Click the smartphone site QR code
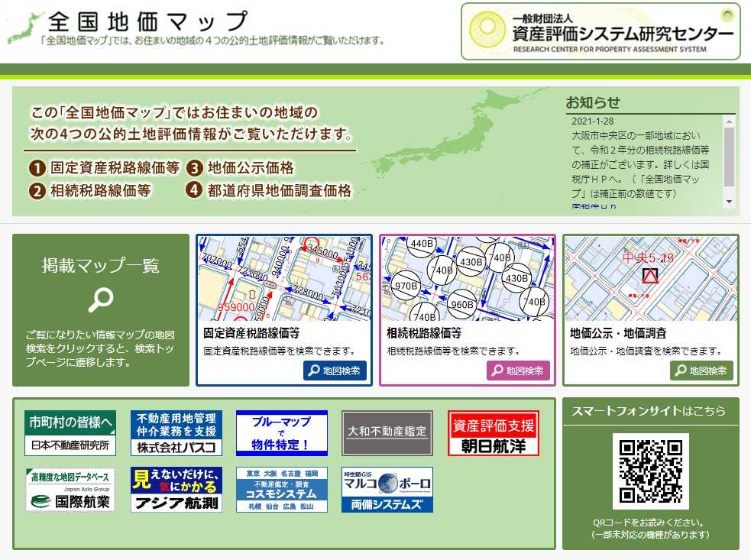 [650, 471]
